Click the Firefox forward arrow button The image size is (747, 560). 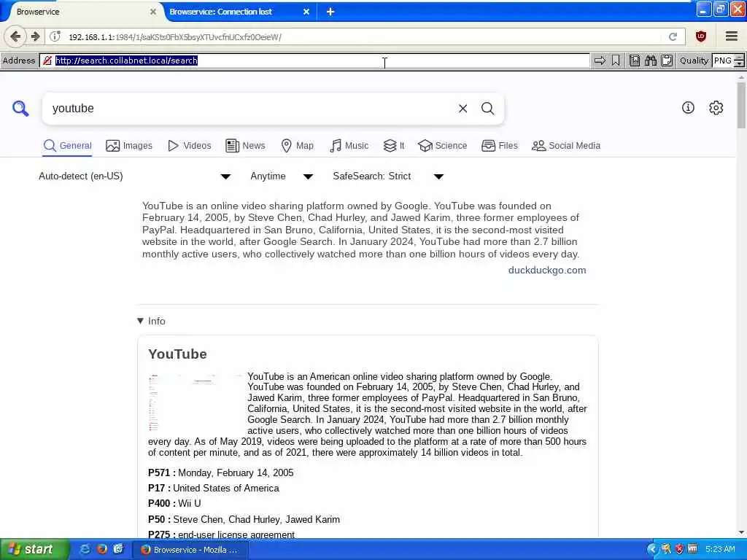35,36
